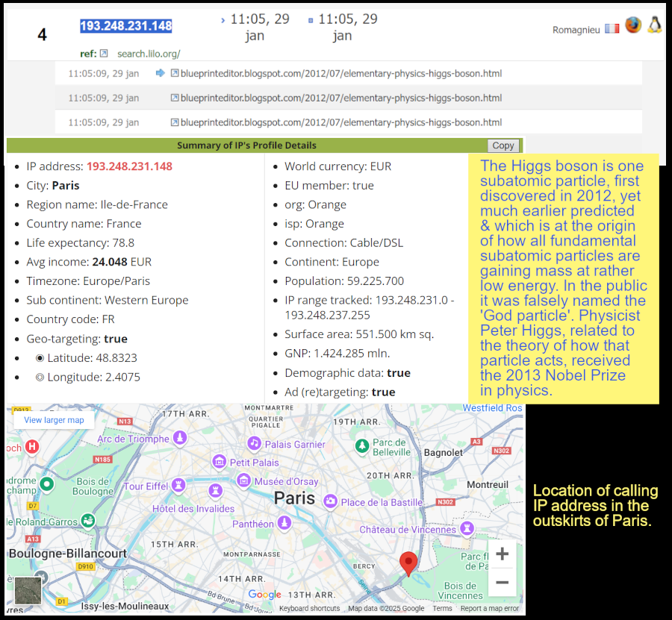Select the Latitude radio button
Image resolution: width=672 pixels, height=620 pixels.
pyautogui.click(x=40, y=358)
